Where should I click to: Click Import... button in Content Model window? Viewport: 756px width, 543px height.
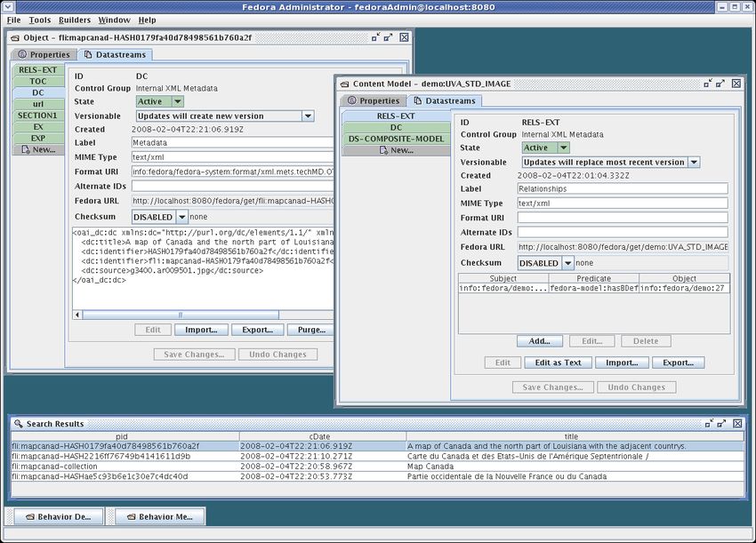pos(622,363)
